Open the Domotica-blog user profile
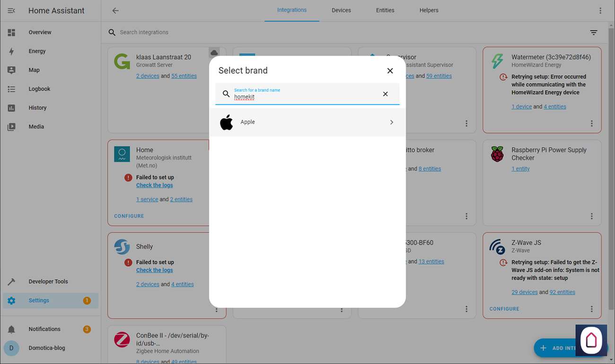This screenshot has width=615, height=364. [51, 348]
